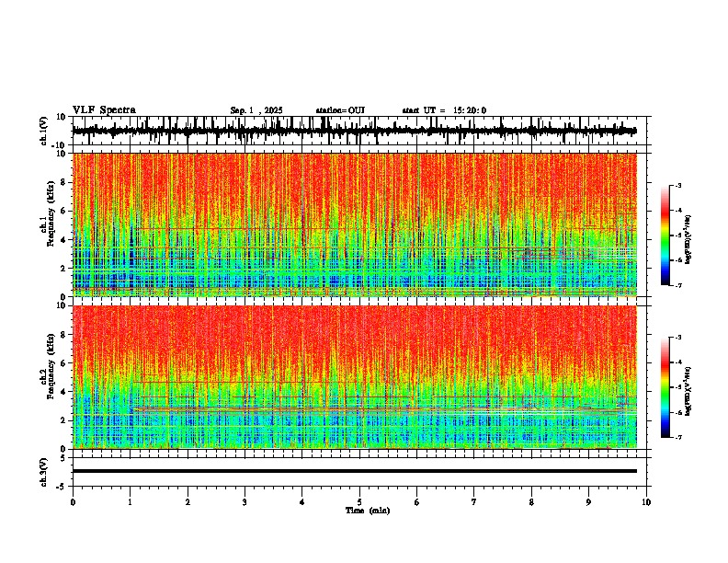
Task: Click the ch.1 voltage waveform trace
Action: coord(354,131)
